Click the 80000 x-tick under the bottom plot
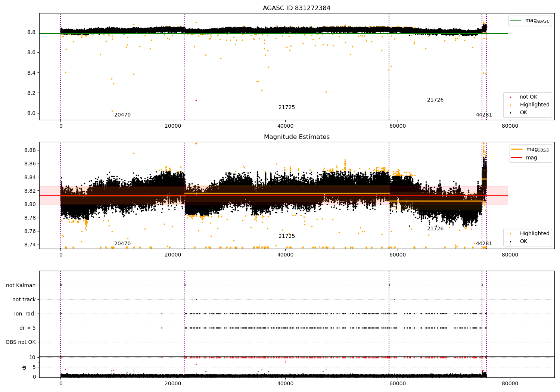This screenshot has height=392, width=560. [x=510, y=383]
